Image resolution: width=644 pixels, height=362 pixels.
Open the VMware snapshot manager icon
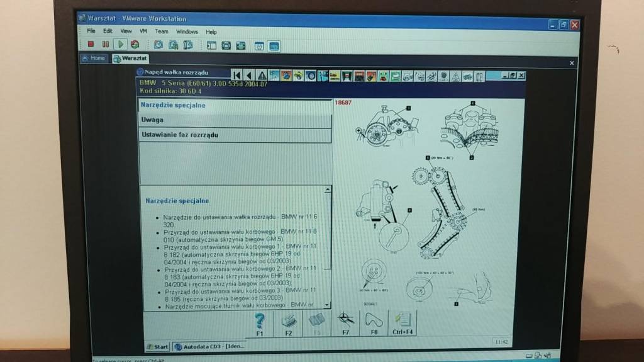coord(187,45)
